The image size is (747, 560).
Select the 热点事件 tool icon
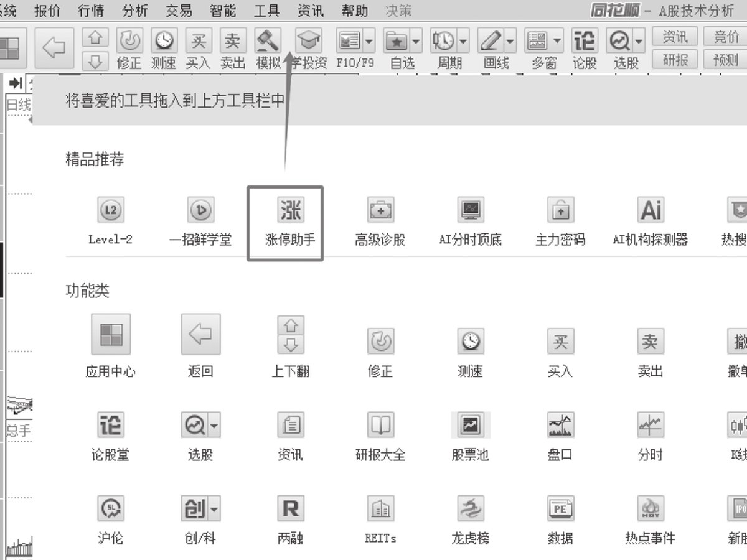point(651,508)
